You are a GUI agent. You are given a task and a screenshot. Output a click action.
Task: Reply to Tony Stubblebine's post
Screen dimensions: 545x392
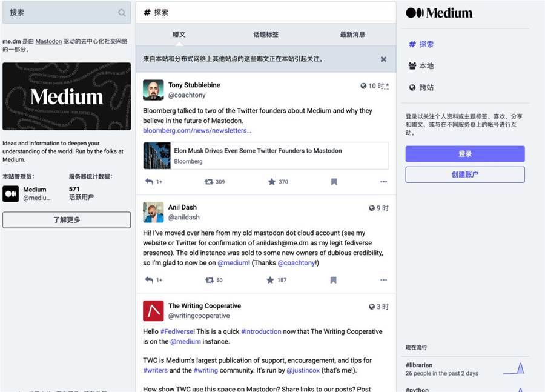[149, 182]
